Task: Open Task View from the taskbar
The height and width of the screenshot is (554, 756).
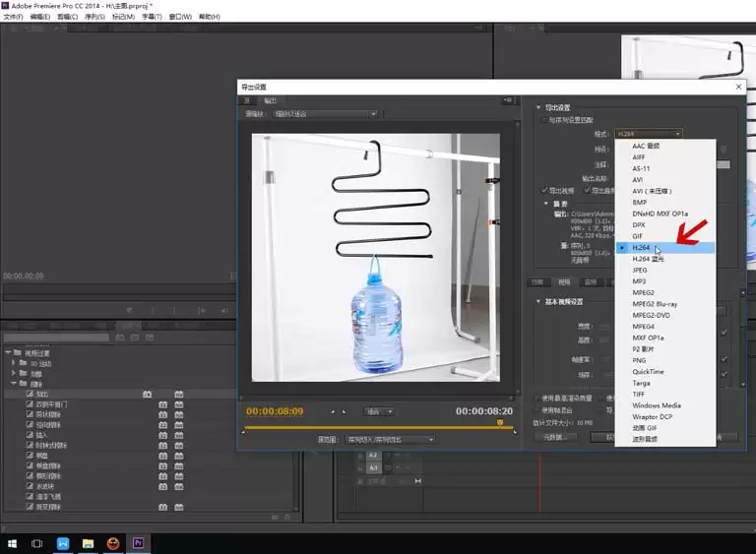Action: (37, 543)
